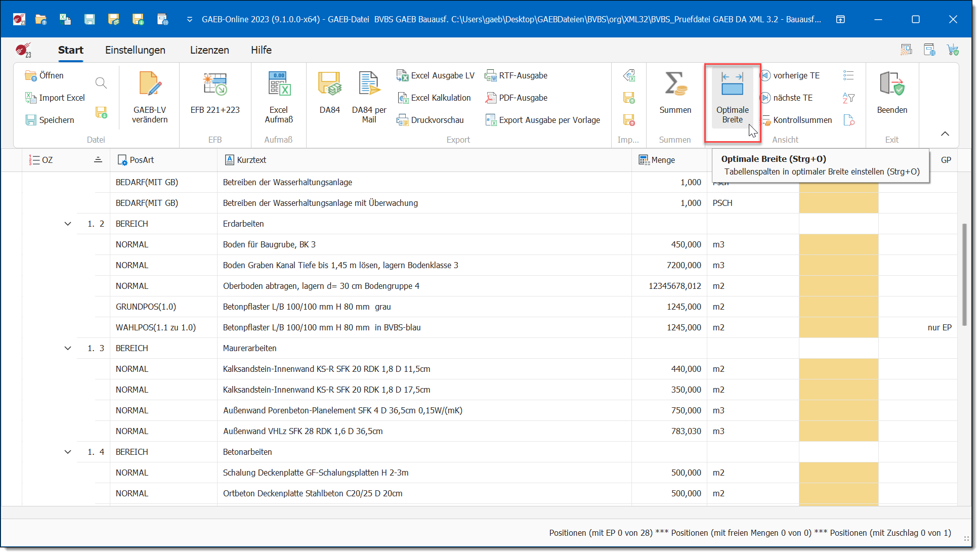Switch to the Lizenzen tab
The height and width of the screenshot is (555, 980).
(209, 50)
